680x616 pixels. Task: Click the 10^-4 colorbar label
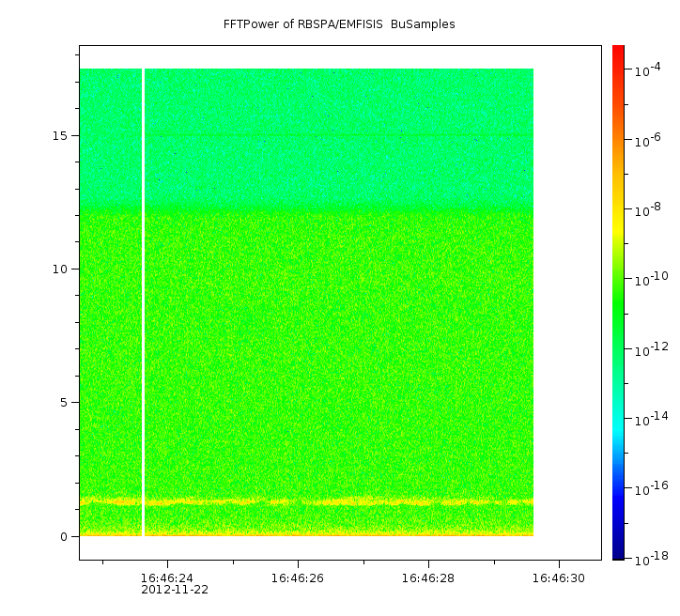(x=649, y=71)
